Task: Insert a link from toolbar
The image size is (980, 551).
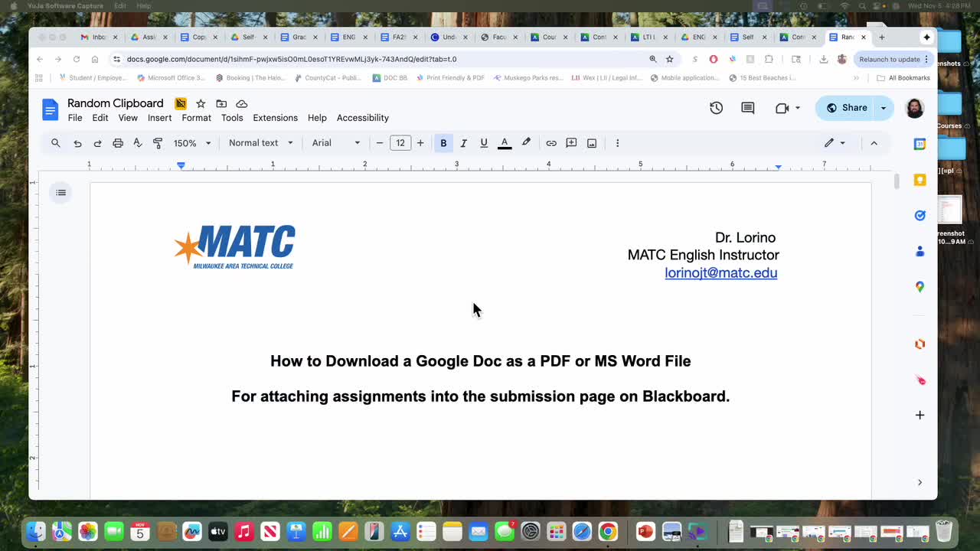Action: [x=551, y=143]
